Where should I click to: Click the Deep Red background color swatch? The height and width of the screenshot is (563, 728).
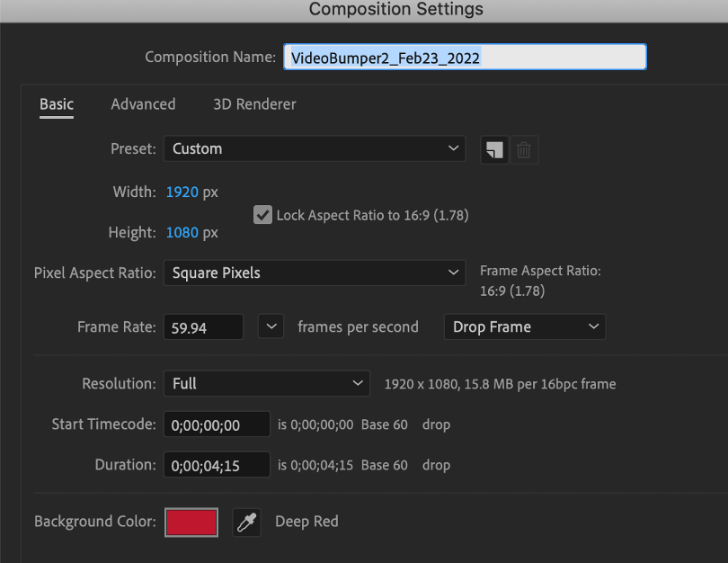click(x=191, y=522)
